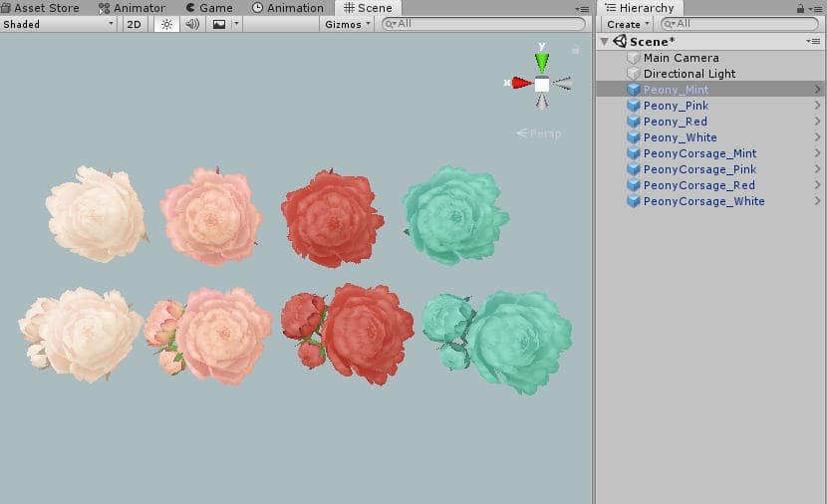Click the Peony_Pink prefab cube icon

(634, 106)
